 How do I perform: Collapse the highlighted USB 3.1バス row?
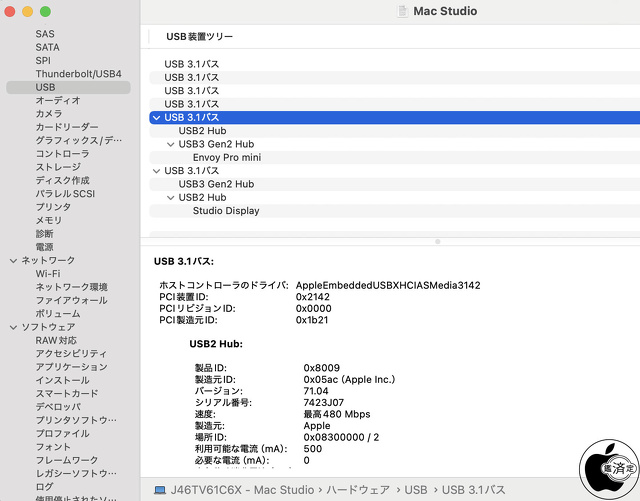(x=156, y=118)
